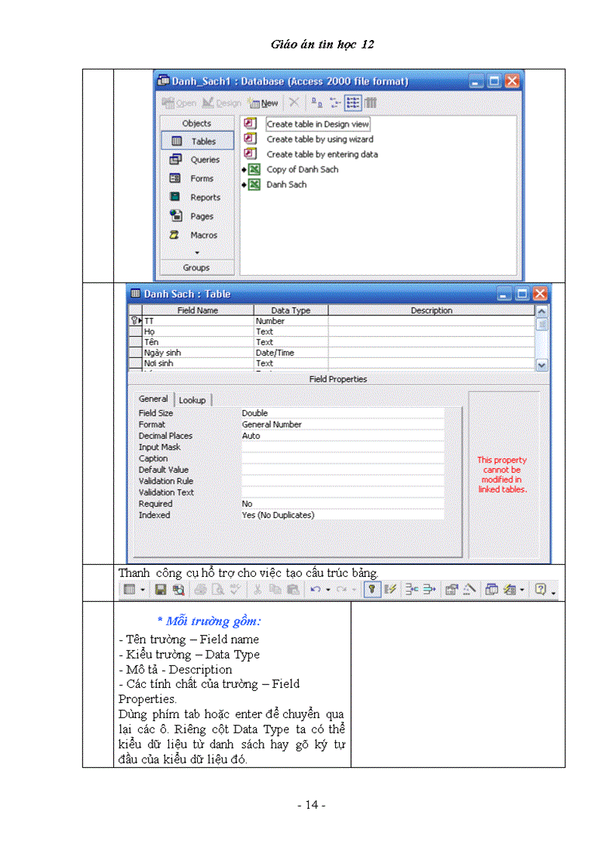Expand more objects with the small down arrow
Image resolution: width=616 pixels, height=848 pixels.
pyautogui.click(x=196, y=252)
